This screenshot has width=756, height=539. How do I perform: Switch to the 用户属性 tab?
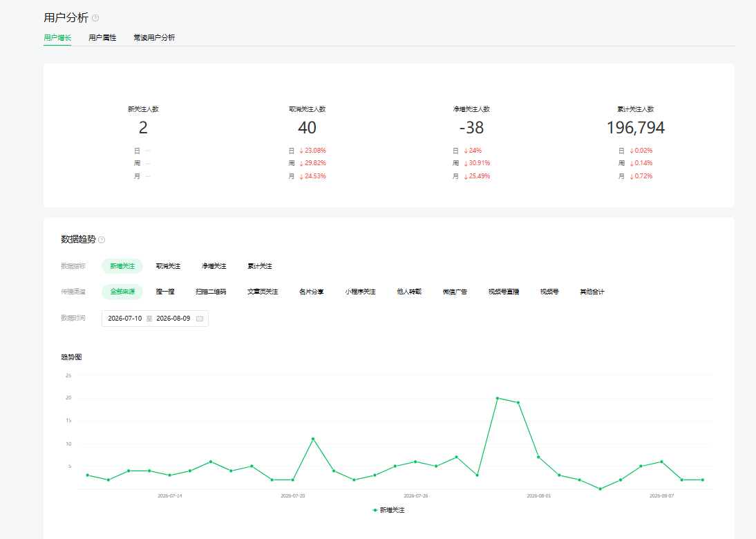point(102,37)
